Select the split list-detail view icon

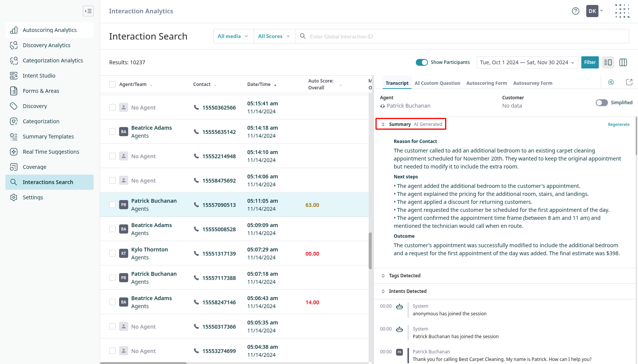click(x=608, y=62)
